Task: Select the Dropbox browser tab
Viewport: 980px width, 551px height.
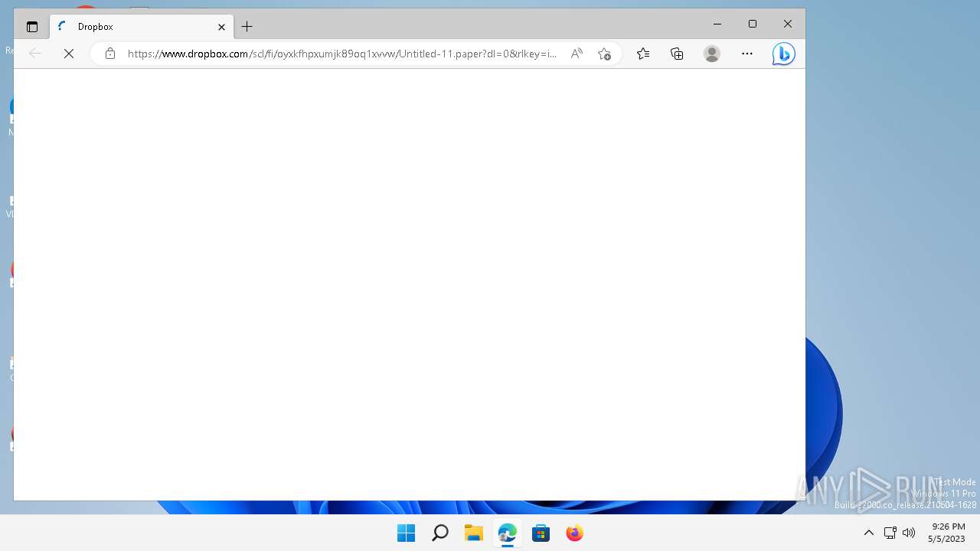Action: pyautogui.click(x=142, y=27)
